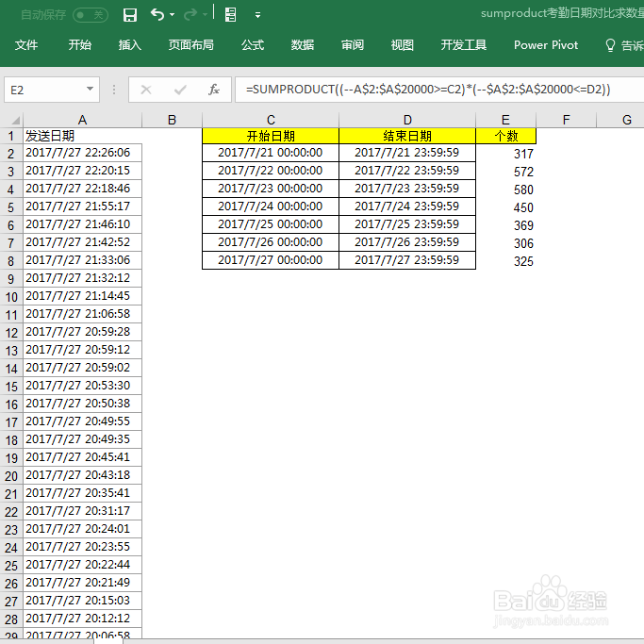This screenshot has height=644, width=644.
Task: Select column C header
Action: pyautogui.click(x=271, y=120)
